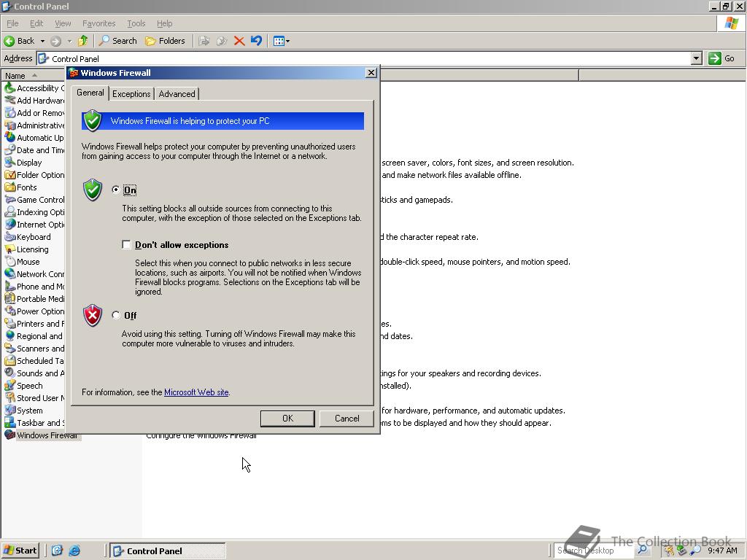Launch Internet Explorer from Quick Launch

[74, 551]
